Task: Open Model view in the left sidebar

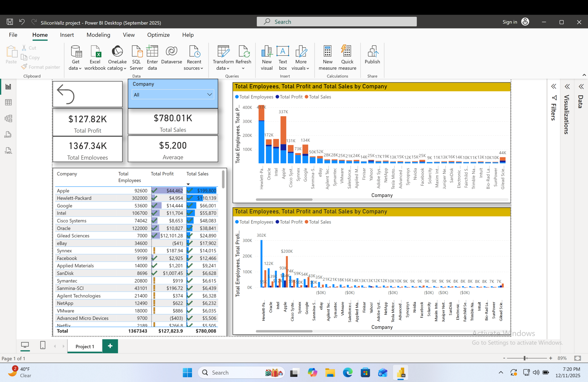Action: coord(8,118)
